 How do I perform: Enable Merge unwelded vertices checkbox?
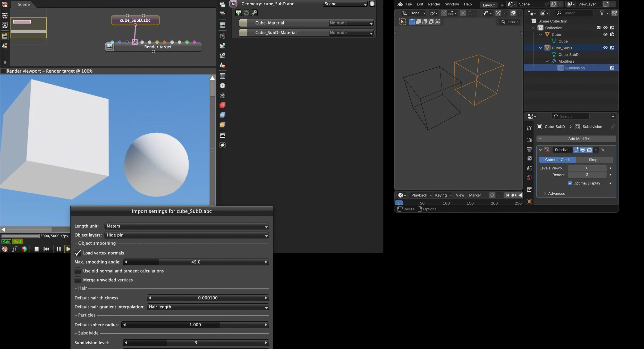pos(78,280)
